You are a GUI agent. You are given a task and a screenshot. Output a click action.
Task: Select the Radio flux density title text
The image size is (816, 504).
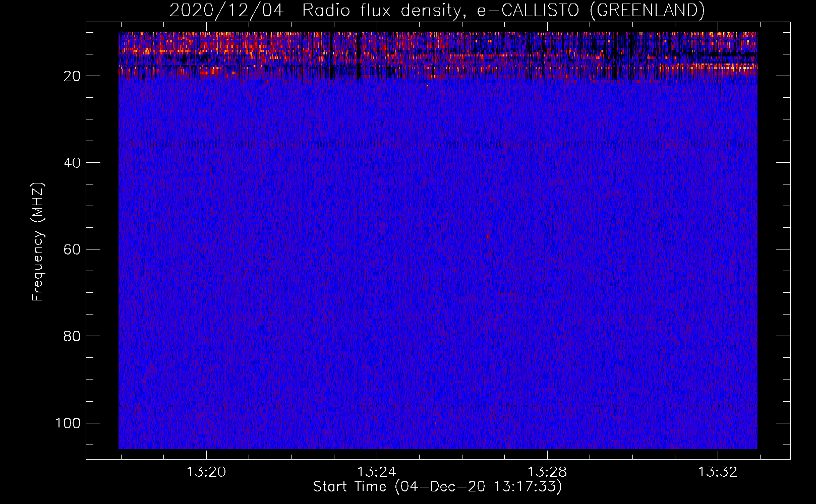[381, 11]
